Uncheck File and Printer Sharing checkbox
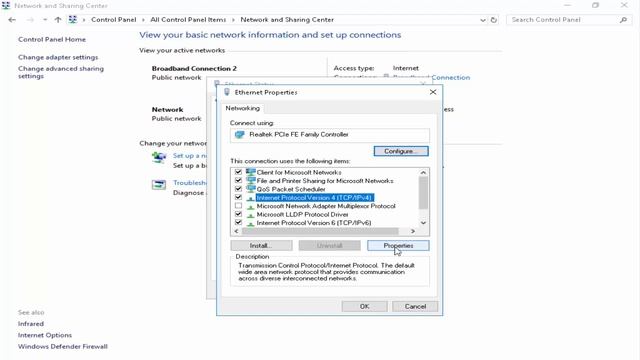640x360 pixels. [238, 180]
